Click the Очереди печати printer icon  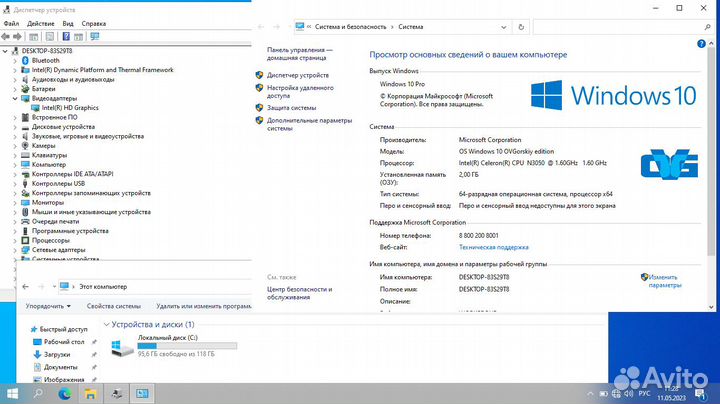[x=25, y=221]
